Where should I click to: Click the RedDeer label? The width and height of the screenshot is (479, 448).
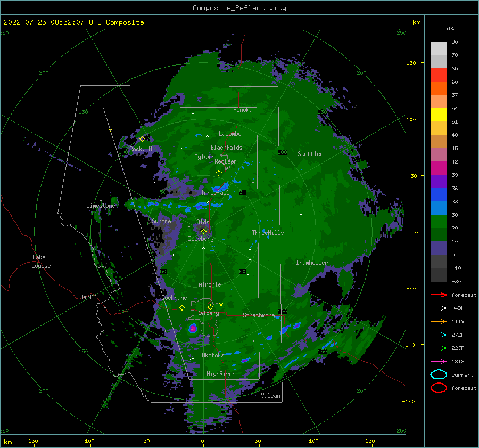[x=226, y=161]
